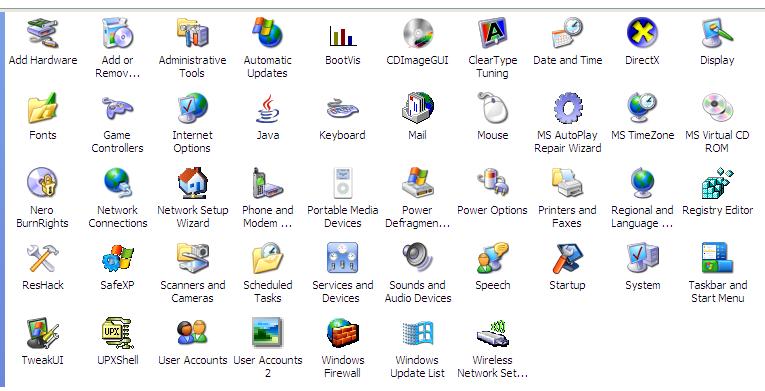
Task: Open the Mouse settings icon
Action: click(492, 108)
